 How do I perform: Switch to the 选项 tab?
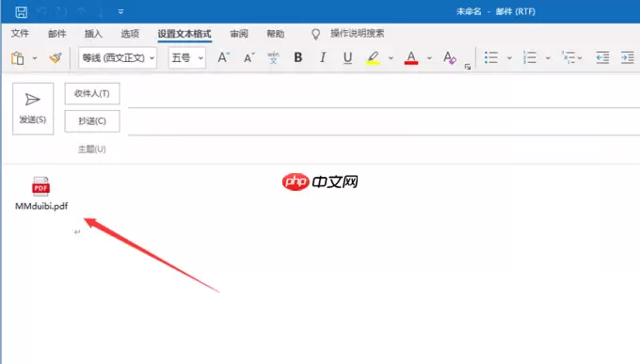coord(130,34)
